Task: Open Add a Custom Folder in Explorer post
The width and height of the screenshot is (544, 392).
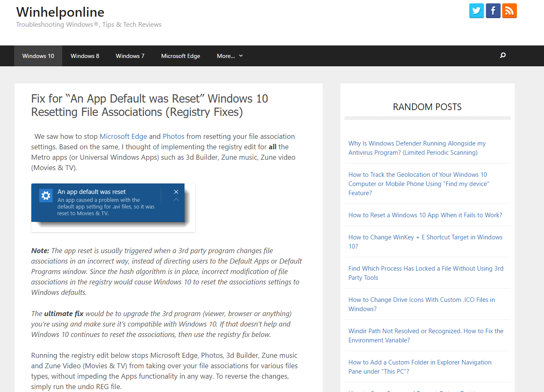Action: click(x=420, y=367)
